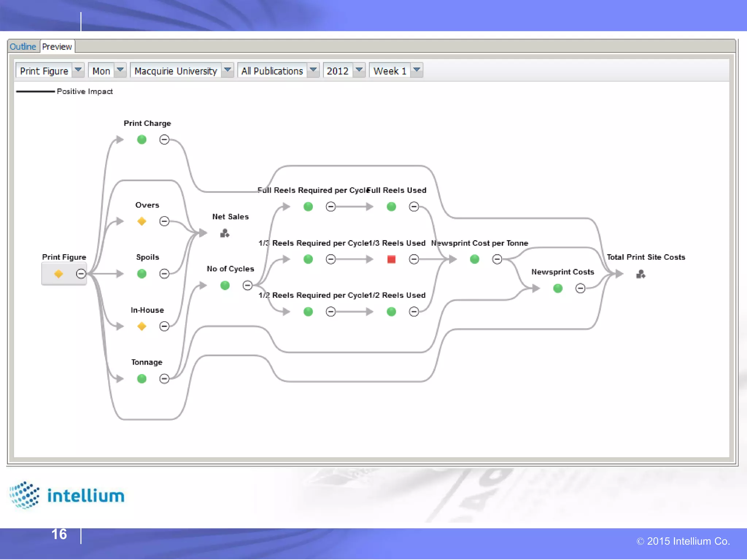This screenshot has width=747, height=560.
Task: Select the Preview tab
Action: (57, 47)
